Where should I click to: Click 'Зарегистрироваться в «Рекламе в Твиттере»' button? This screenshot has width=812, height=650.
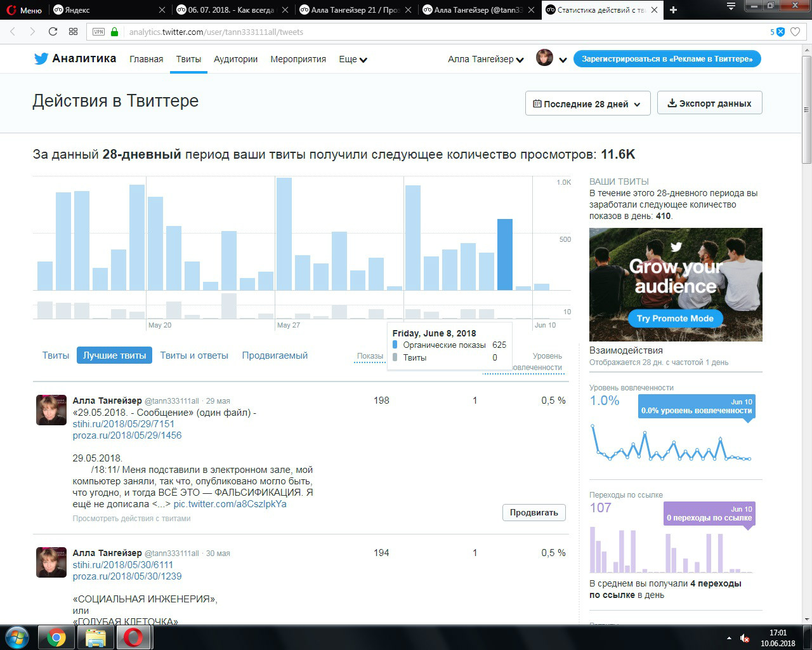[x=667, y=58]
